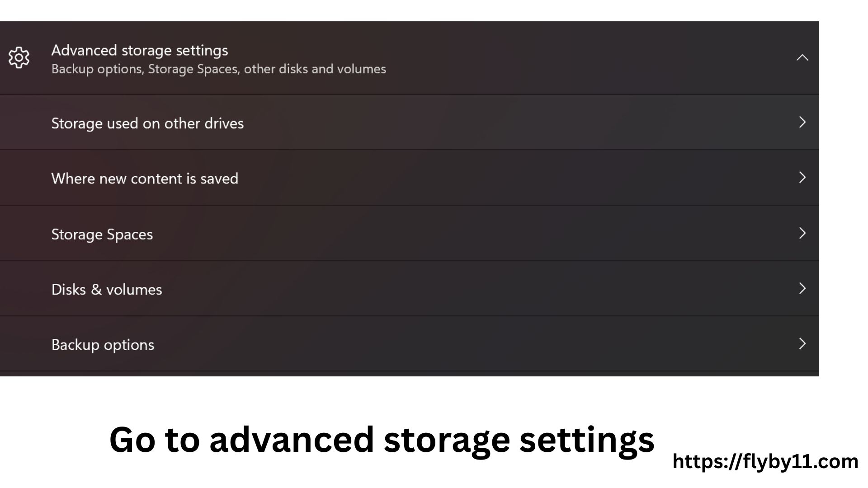Click the chevron icon on Backup options row
Image resolution: width=868 pixels, height=488 pixels.
pos(803,344)
